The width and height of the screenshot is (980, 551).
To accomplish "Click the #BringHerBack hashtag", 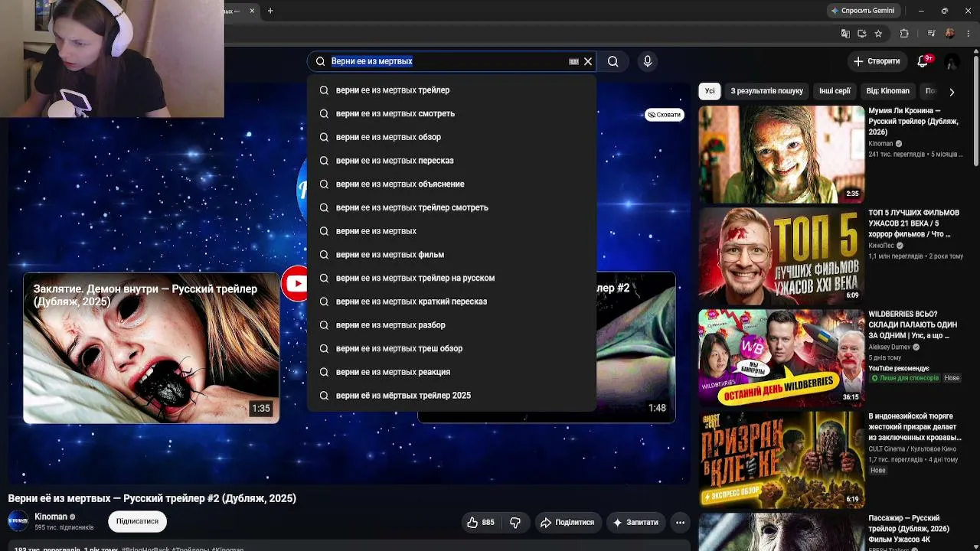I will [145, 549].
